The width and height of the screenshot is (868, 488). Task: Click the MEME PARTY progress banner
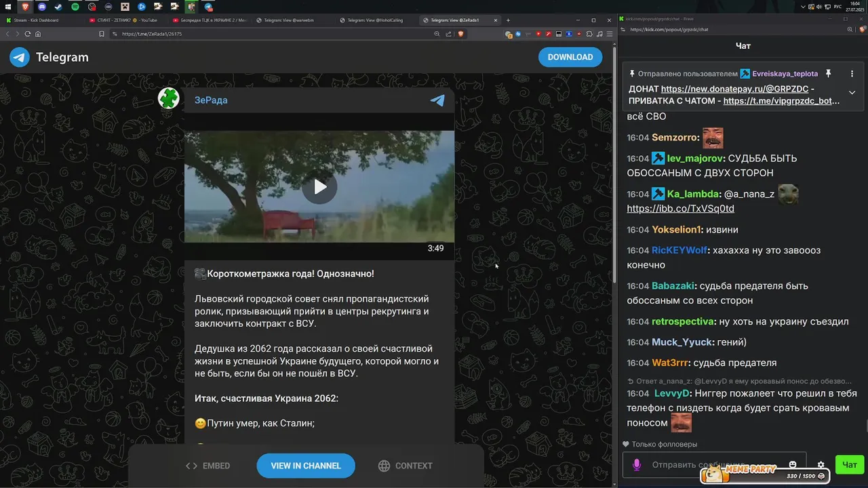[x=766, y=474]
